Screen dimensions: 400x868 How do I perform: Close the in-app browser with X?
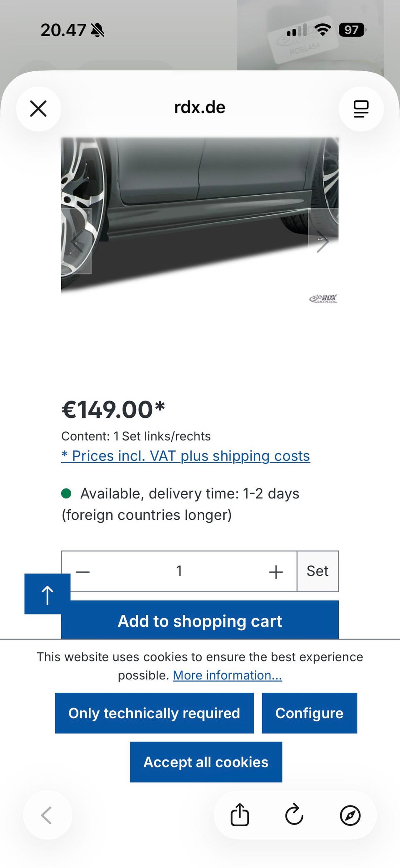click(x=38, y=109)
